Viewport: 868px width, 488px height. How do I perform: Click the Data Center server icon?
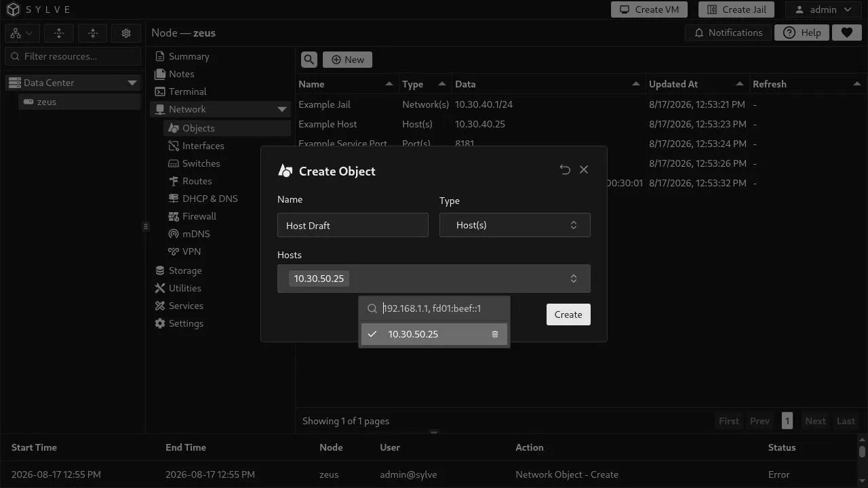[14, 83]
